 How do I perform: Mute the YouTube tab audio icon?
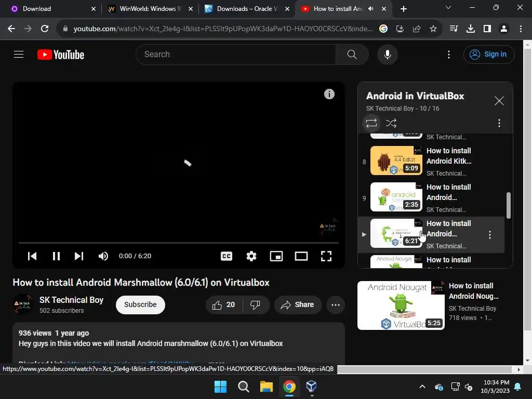370,9
